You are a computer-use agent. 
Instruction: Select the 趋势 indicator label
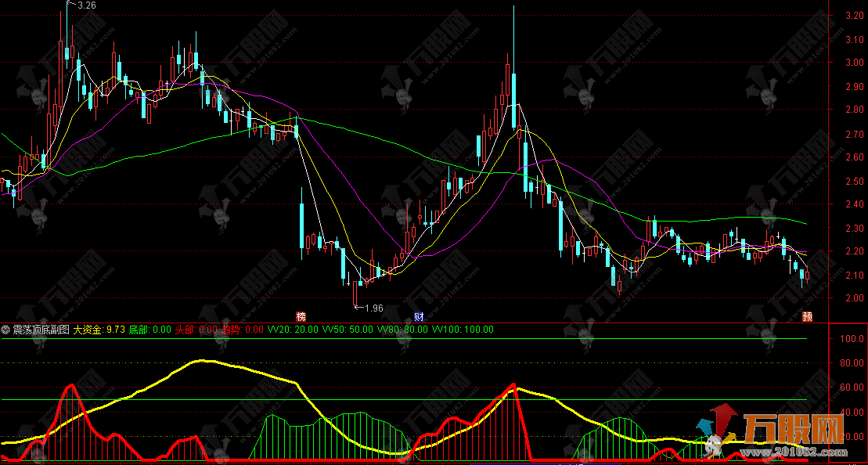242,330
